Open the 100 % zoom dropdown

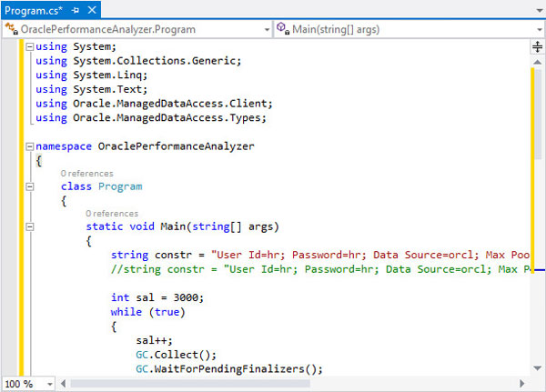pyautogui.click(x=50, y=385)
